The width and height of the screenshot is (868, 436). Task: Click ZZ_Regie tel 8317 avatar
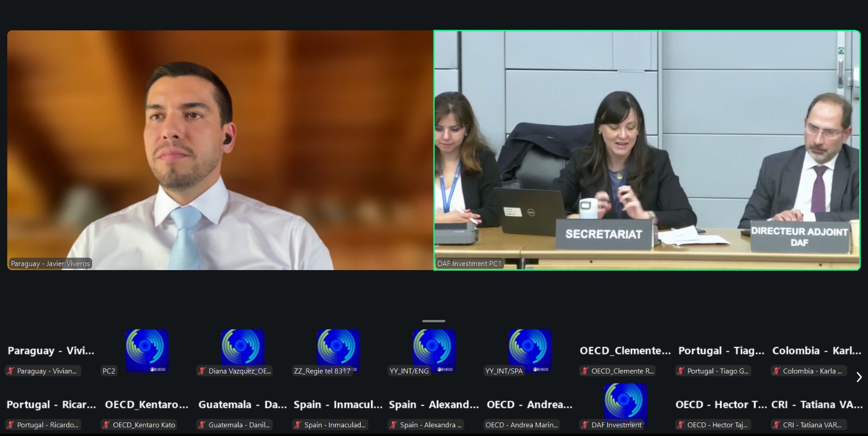click(339, 350)
